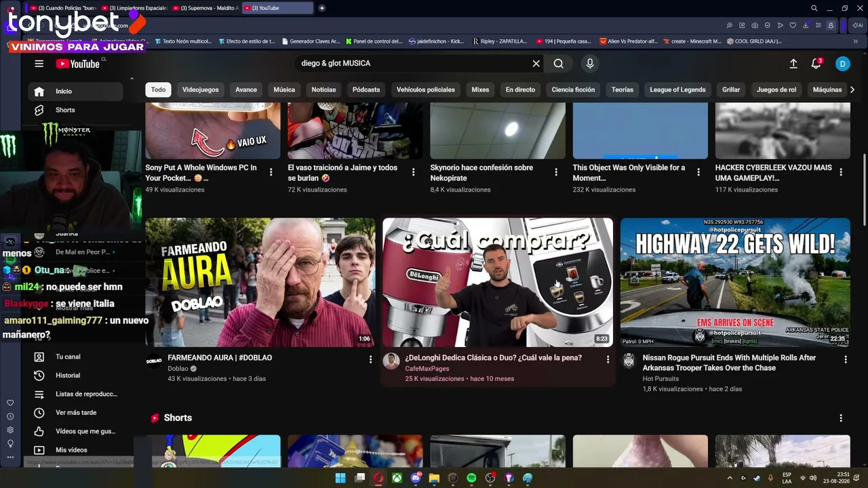Open browser tab search magnifier
This screenshot has width=868, height=488.
coord(814,8)
